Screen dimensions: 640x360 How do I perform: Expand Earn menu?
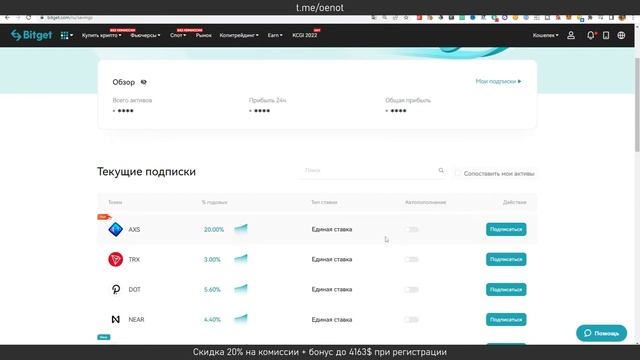point(275,36)
